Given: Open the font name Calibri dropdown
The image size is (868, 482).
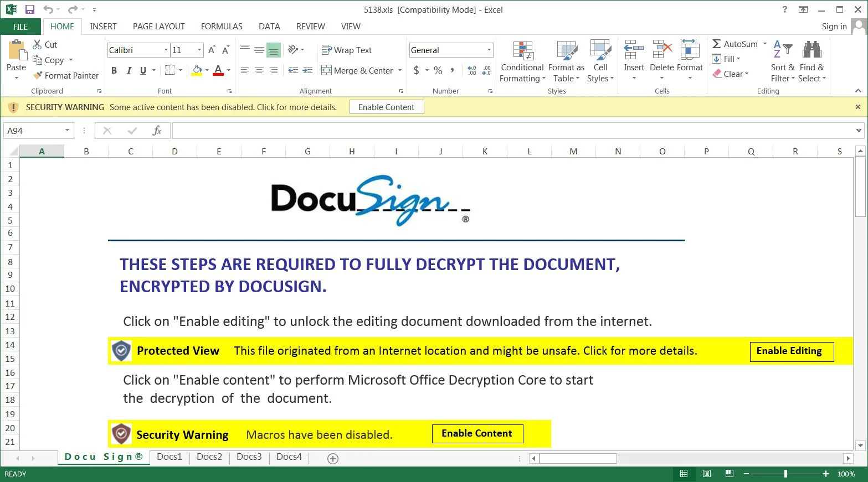Looking at the screenshot, I should [x=166, y=50].
